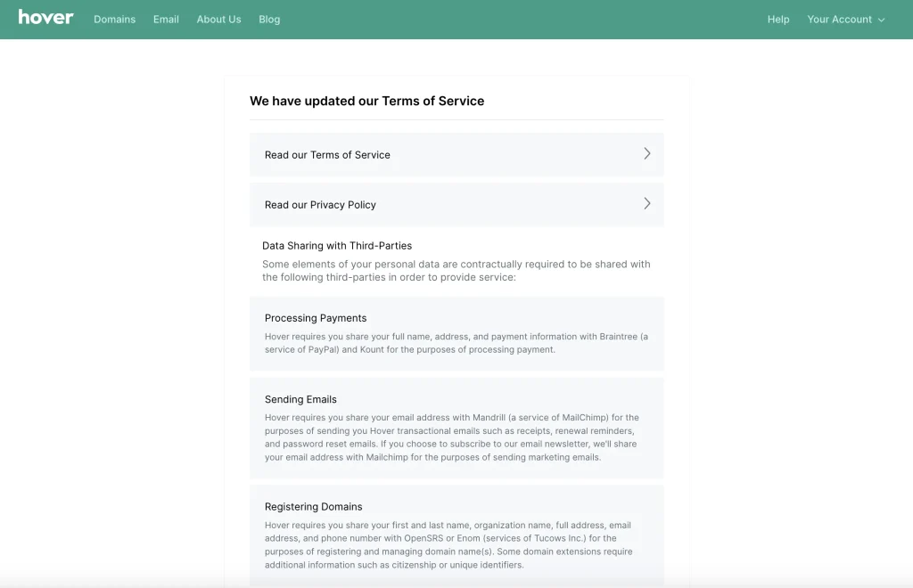Click the Registering Domains card title

tap(313, 507)
